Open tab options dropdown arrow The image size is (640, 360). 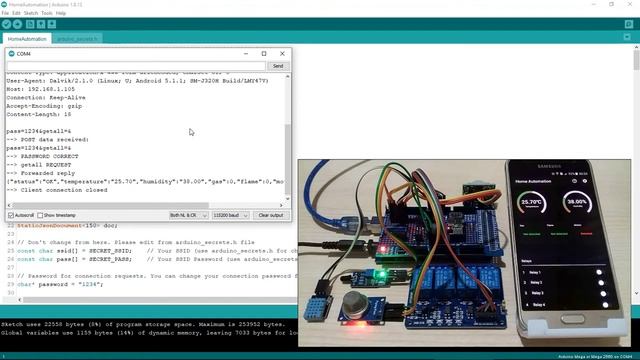click(627, 37)
